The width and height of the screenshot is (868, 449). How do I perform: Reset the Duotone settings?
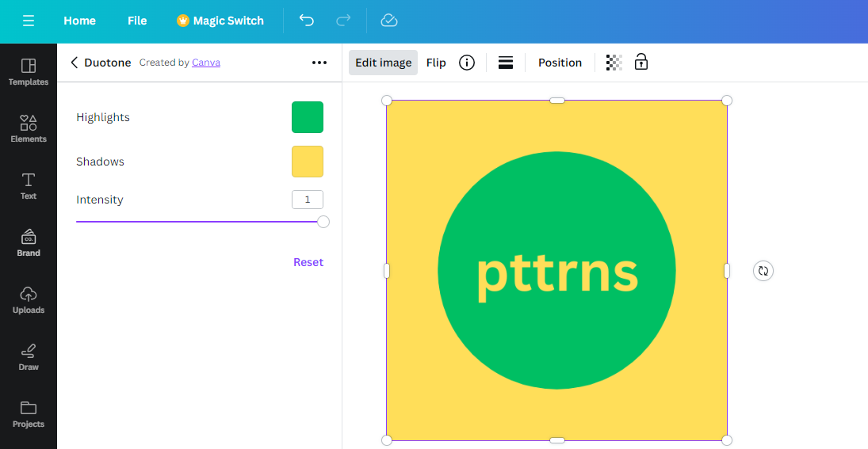[308, 262]
